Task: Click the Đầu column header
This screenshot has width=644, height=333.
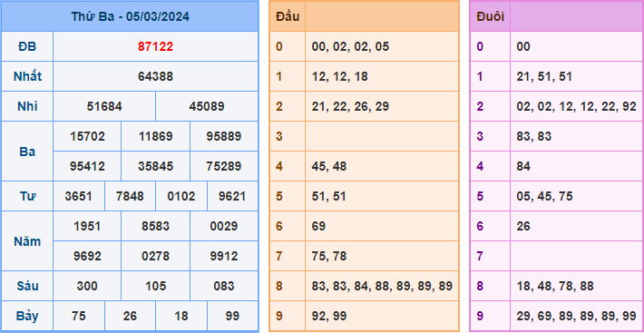Action: click(288, 17)
